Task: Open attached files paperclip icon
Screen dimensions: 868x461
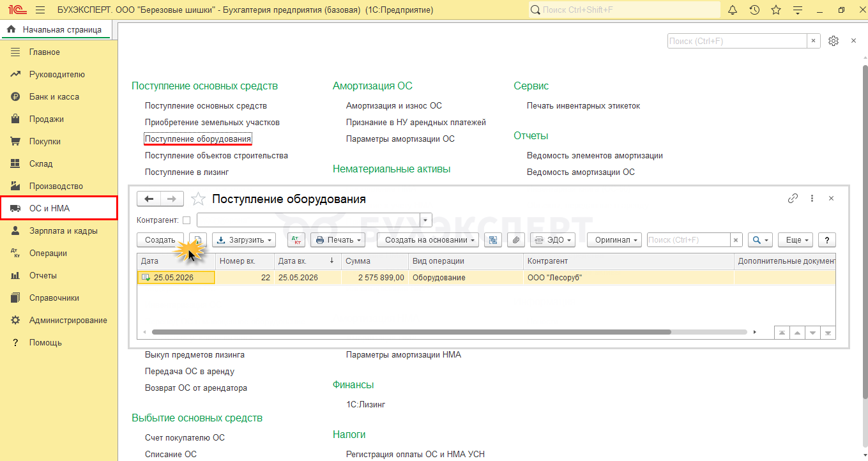Action: (516, 240)
